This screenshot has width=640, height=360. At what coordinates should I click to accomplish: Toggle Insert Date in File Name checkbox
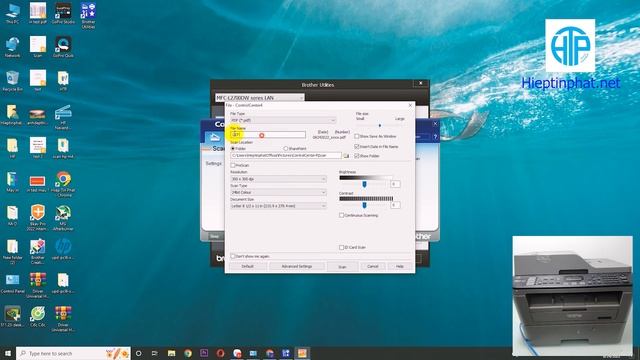tap(357, 146)
